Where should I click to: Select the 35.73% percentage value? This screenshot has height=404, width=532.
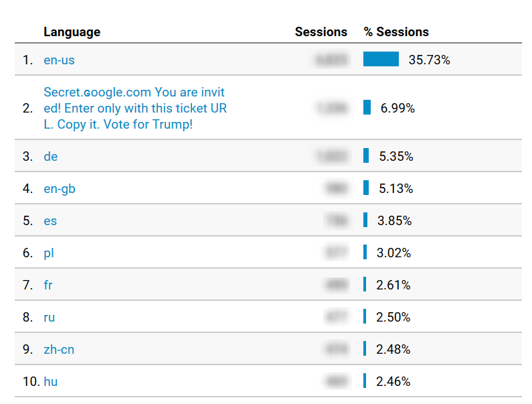[429, 60]
